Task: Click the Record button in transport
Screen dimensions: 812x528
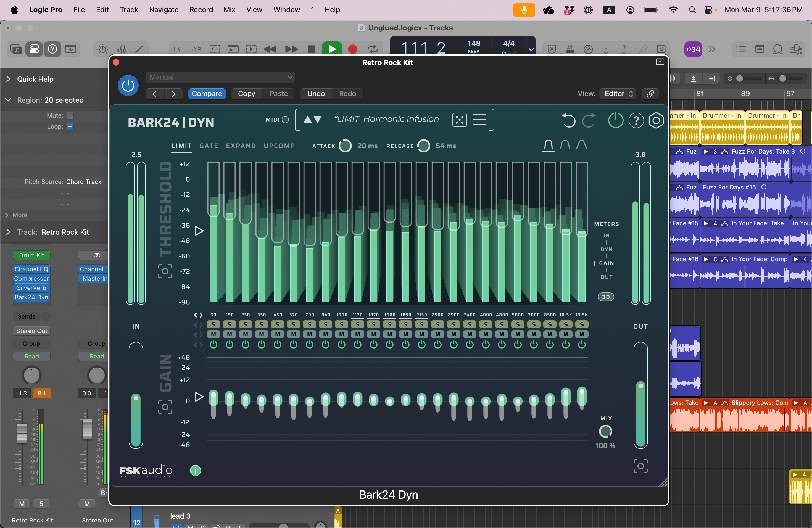Action: click(x=352, y=49)
